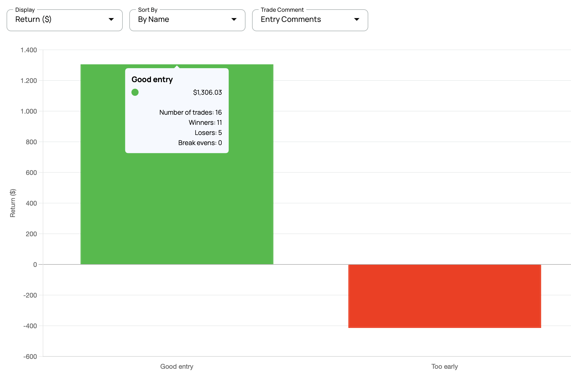The height and width of the screenshot is (392, 571).
Task: Click the Number of trades text
Action: point(190,113)
